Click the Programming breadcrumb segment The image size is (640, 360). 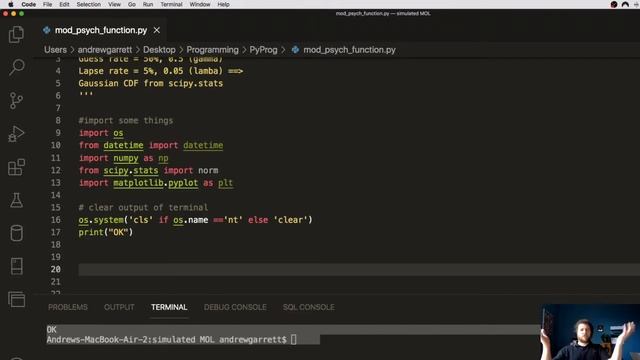click(212, 50)
